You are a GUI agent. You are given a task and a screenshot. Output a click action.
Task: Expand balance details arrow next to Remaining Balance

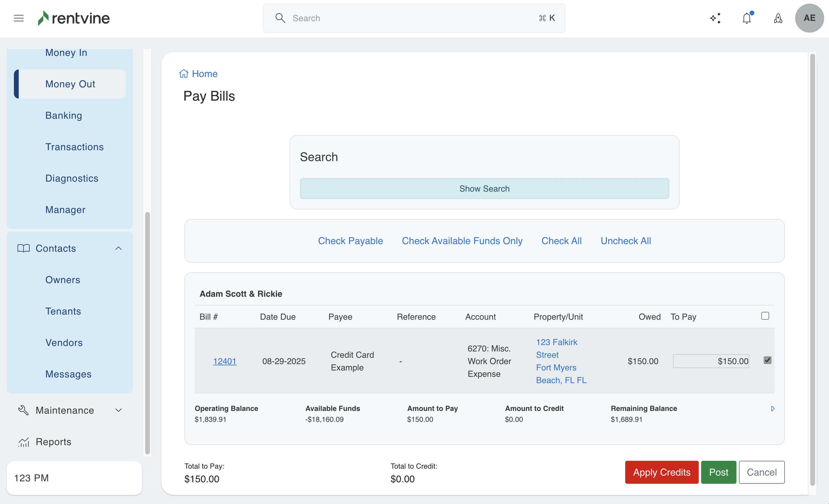point(773,409)
